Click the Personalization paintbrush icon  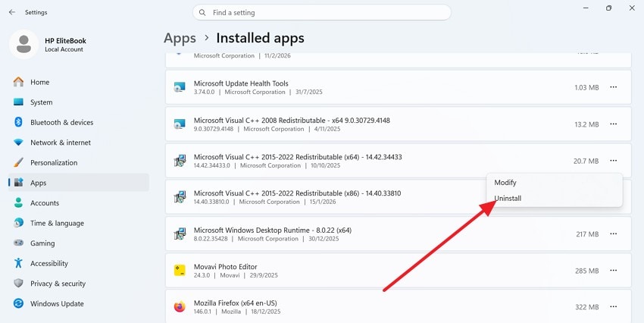click(18, 162)
